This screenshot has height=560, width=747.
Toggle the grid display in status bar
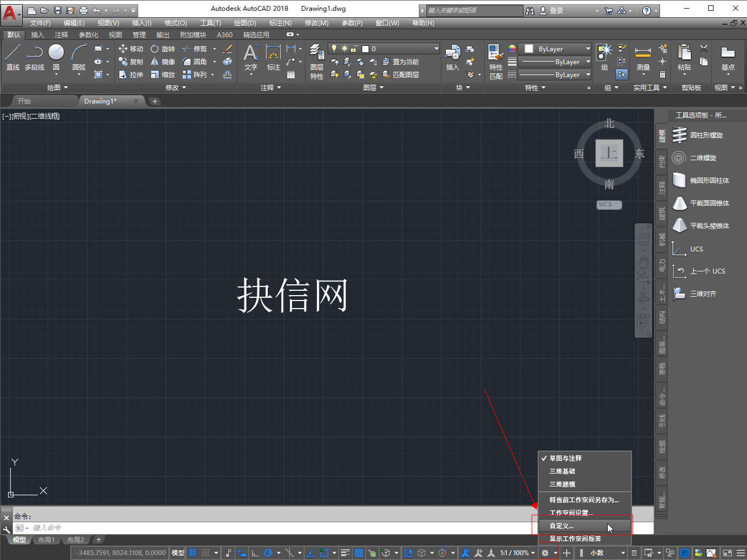pyautogui.click(x=193, y=553)
